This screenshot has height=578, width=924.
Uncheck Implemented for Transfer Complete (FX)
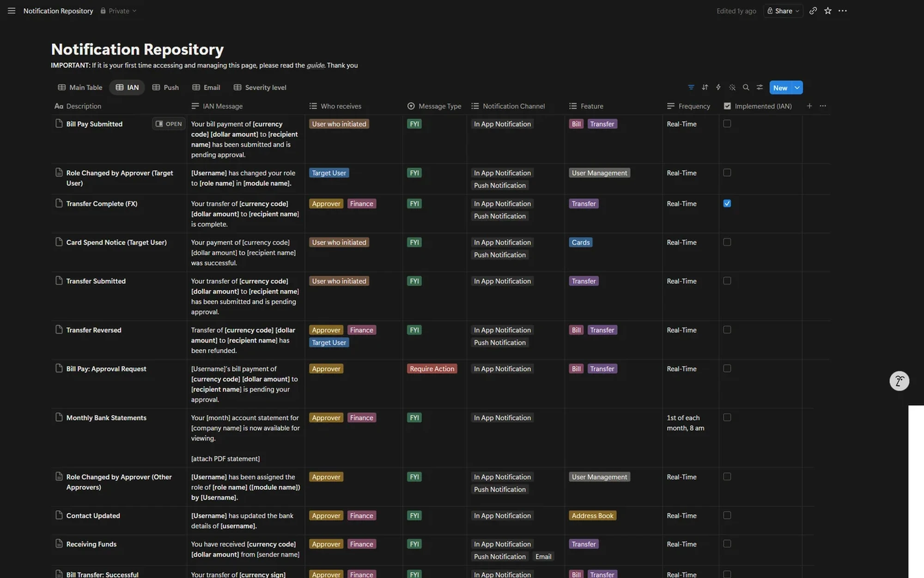(x=727, y=203)
